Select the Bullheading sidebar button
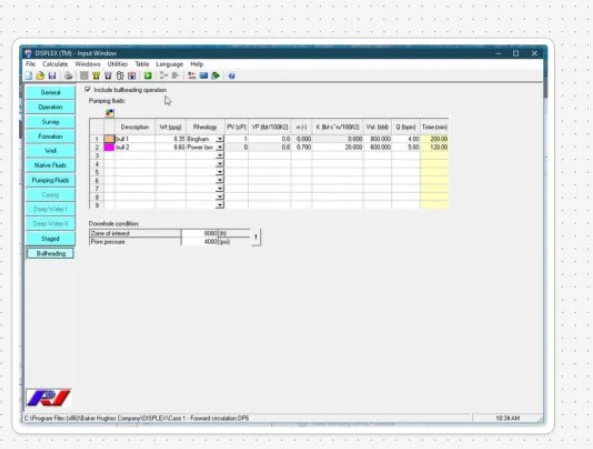Screen dimensions: 593x449 50,253
